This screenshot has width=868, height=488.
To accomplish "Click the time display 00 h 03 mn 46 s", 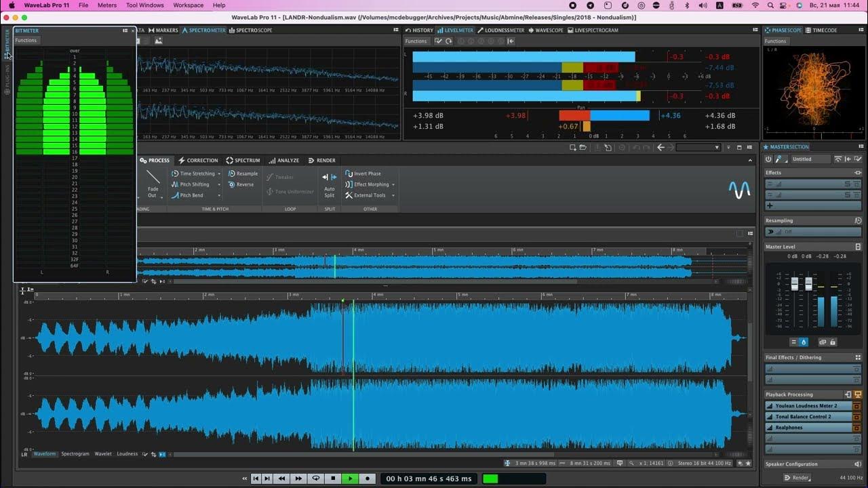I will pyautogui.click(x=429, y=479).
